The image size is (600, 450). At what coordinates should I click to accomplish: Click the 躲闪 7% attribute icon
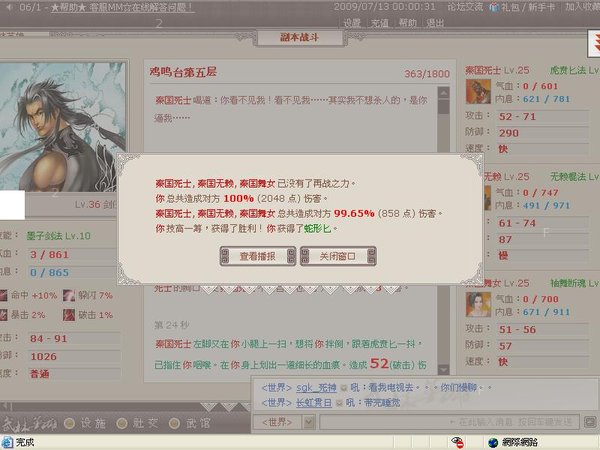coord(69,295)
